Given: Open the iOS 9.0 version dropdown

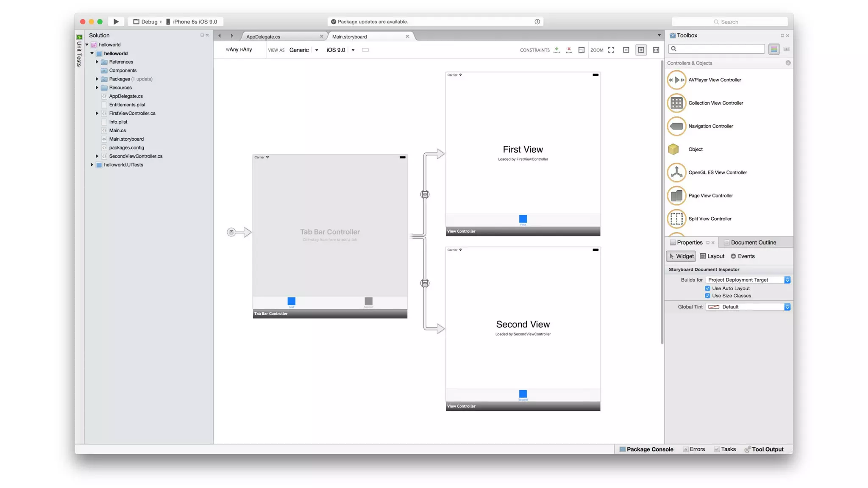Looking at the screenshot, I should pos(353,50).
